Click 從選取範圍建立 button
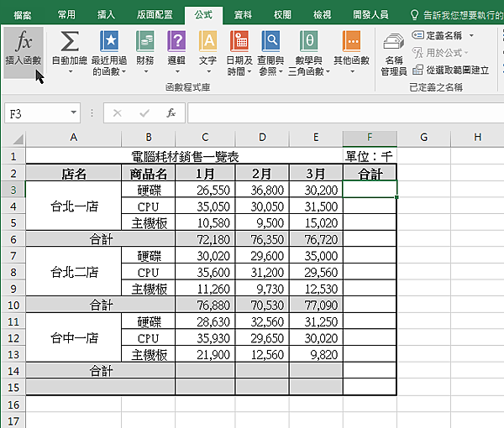 point(450,70)
